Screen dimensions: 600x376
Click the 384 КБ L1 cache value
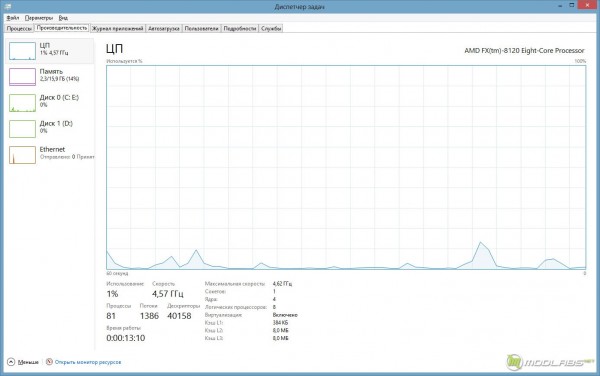[x=280, y=323]
